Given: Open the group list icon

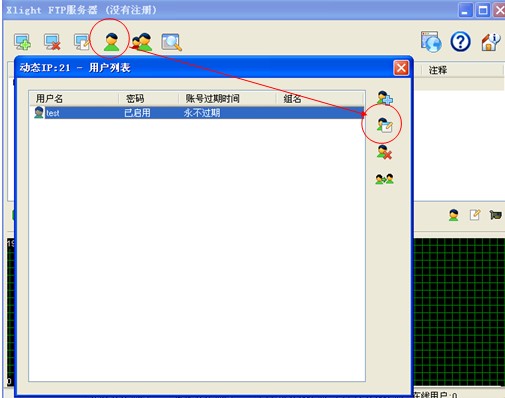Looking at the screenshot, I should point(142,42).
